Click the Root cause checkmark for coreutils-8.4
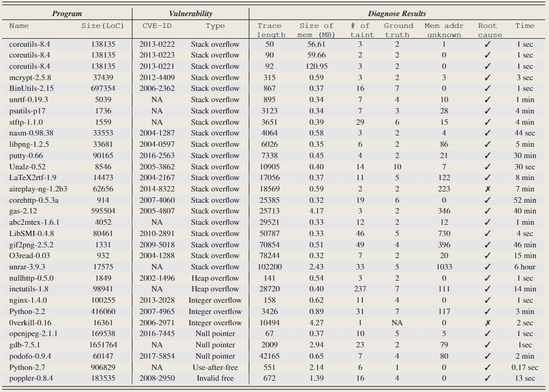The height and width of the screenshot is (392, 549). (487, 44)
